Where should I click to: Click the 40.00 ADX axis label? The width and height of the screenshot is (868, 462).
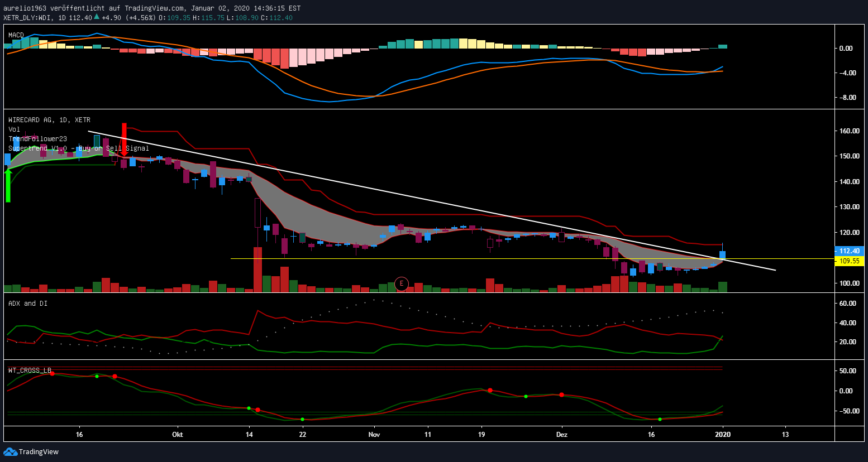[848, 323]
